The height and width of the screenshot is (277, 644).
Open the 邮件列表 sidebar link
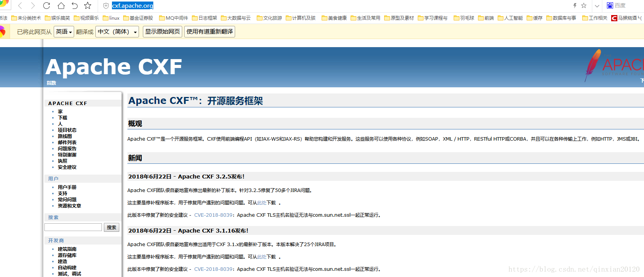[67, 143]
